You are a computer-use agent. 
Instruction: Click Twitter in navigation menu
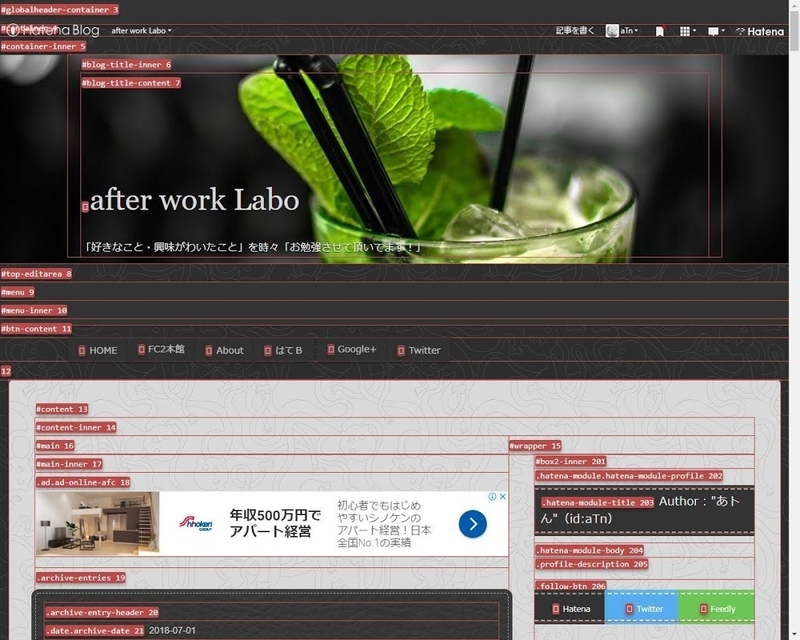point(424,350)
